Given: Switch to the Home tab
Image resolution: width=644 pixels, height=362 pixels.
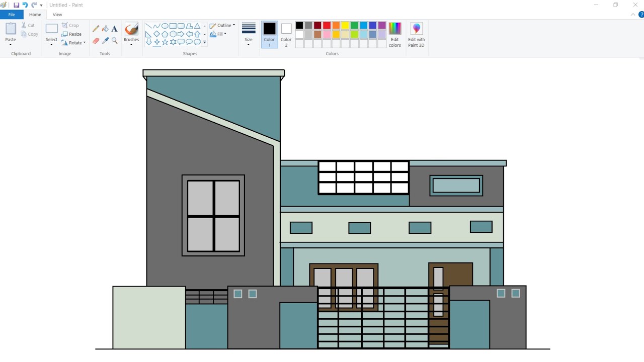Looking at the screenshot, I should [x=35, y=15].
